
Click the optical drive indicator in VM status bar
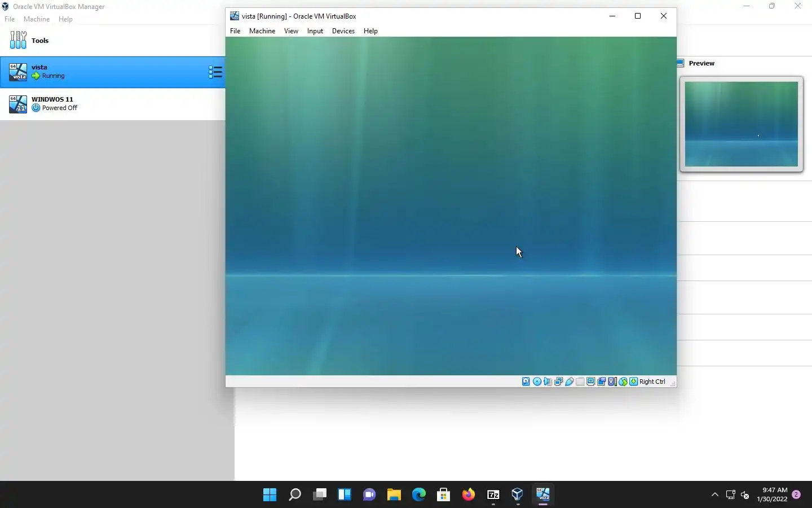point(537,382)
